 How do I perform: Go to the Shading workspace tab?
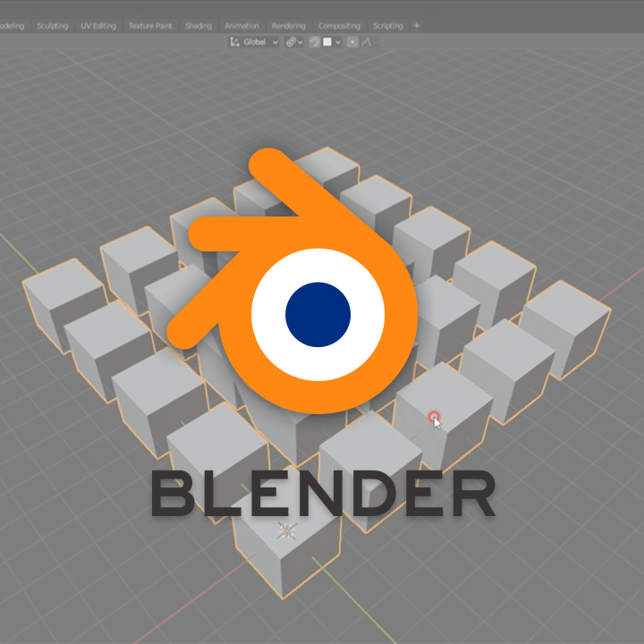click(x=199, y=26)
